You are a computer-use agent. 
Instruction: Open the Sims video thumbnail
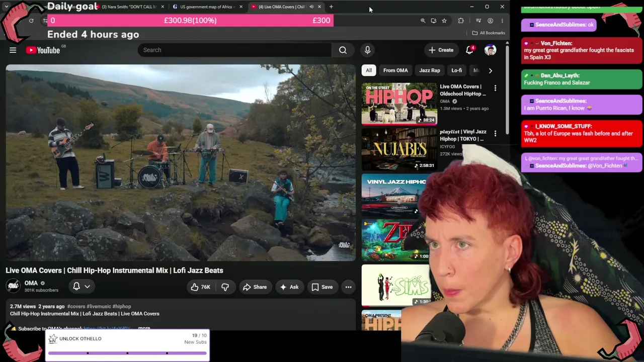[396, 285]
